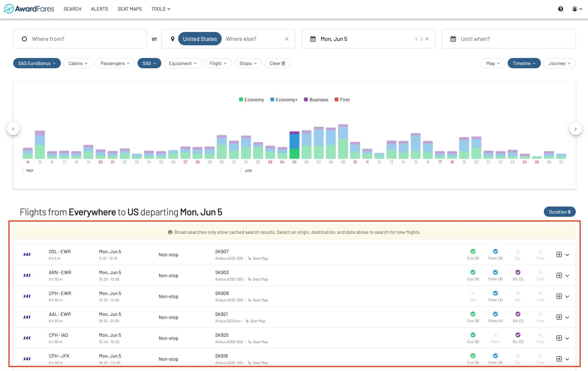Go to next date arrow in date field
The width and height of the screenshot is (588, 371).
422,39
